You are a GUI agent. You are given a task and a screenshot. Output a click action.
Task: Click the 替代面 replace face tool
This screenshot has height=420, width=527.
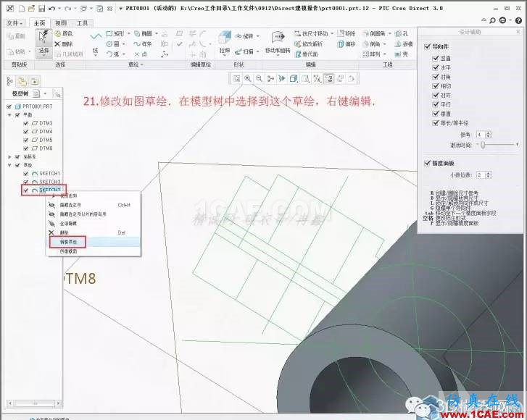click(306, 54)
